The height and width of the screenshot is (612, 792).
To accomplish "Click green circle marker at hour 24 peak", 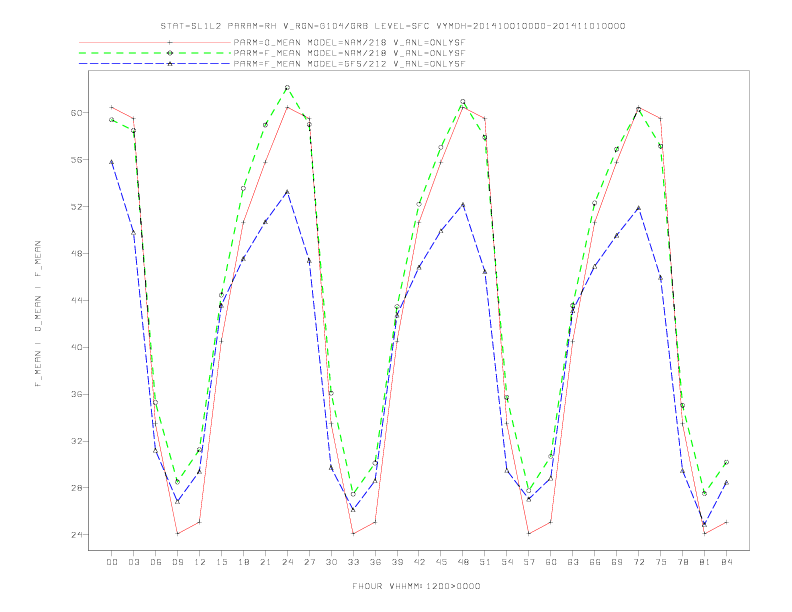I will [x=287, y=87].
